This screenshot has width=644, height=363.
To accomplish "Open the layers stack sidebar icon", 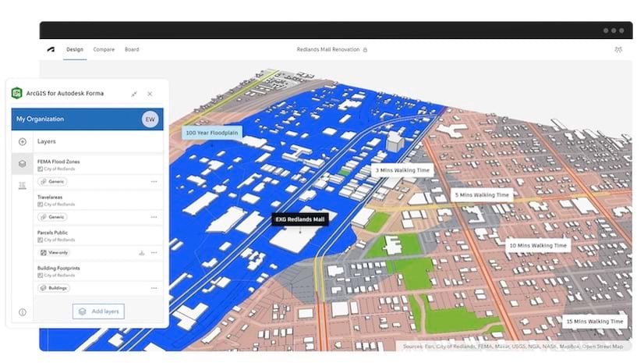I will click(23, 164).
